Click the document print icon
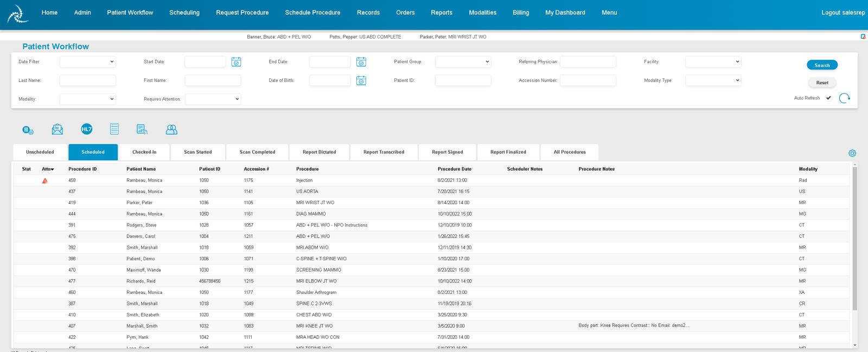 28,130
